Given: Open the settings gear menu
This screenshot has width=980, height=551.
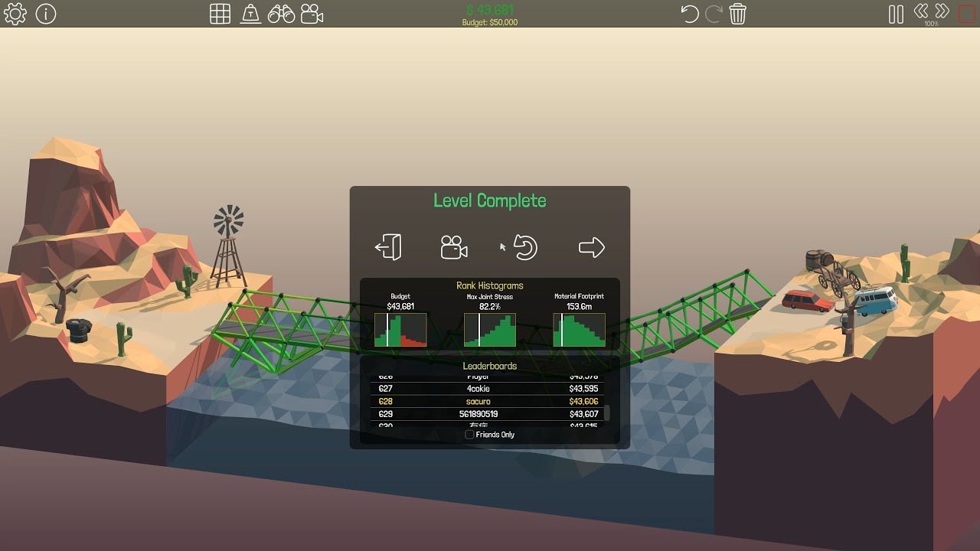Looking at the screenshot, I should [x=15, y=14].
